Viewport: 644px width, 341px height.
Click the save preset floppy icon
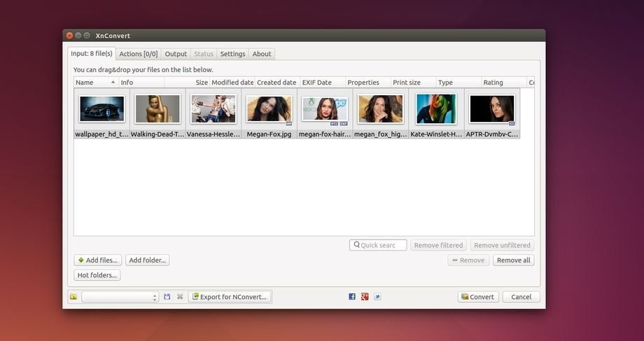[167, 297]
